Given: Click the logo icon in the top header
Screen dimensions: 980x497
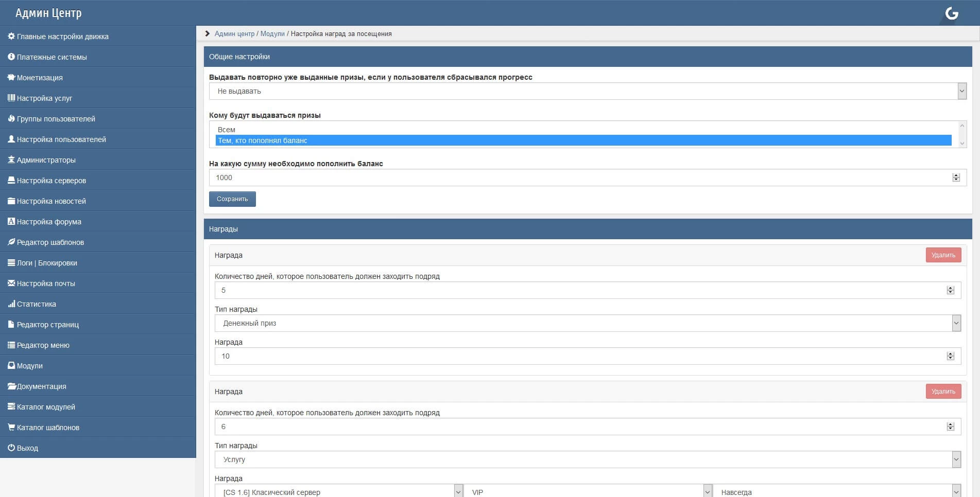Looking at the screenshot, I should [952, 13].
